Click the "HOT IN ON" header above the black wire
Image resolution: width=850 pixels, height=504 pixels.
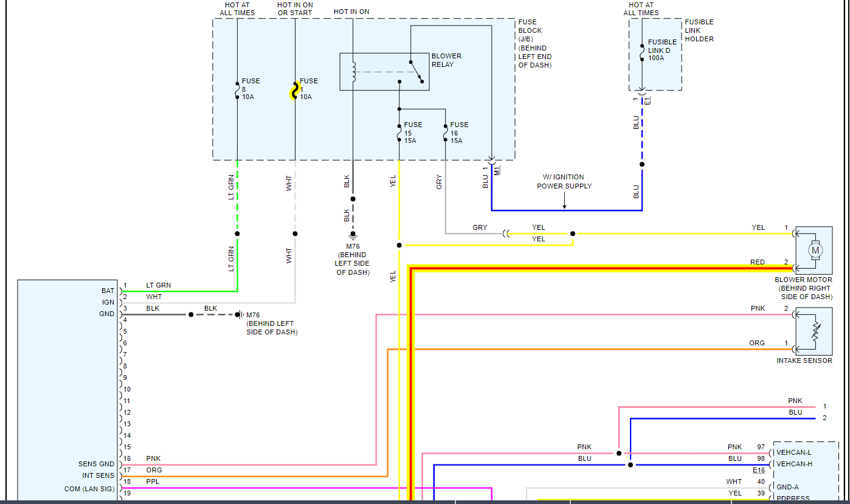click(351, 12)
